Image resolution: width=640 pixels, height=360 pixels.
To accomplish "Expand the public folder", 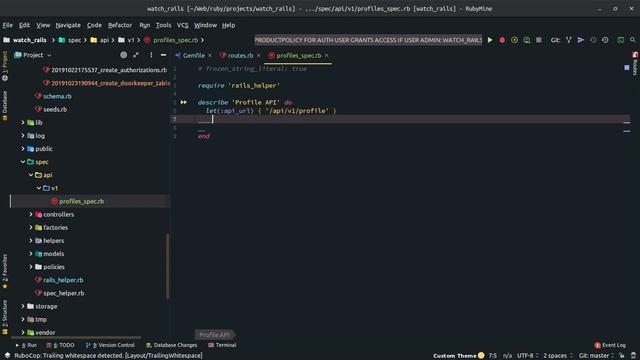I will (x=23, y=149).
